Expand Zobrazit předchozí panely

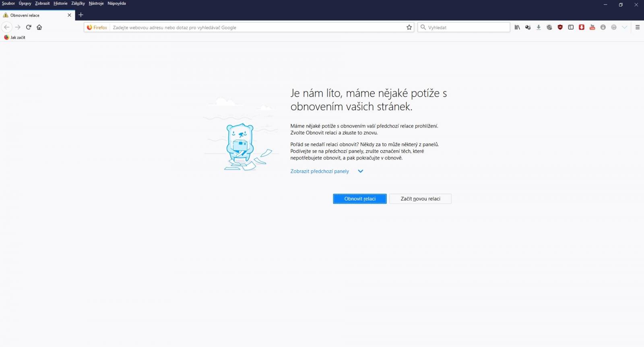[327, 171]
